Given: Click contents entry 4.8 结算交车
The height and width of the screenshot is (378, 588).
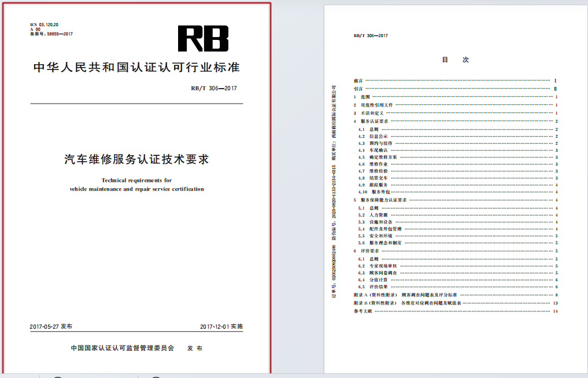Looking at the screenshot, I should [x=457, y=178].
